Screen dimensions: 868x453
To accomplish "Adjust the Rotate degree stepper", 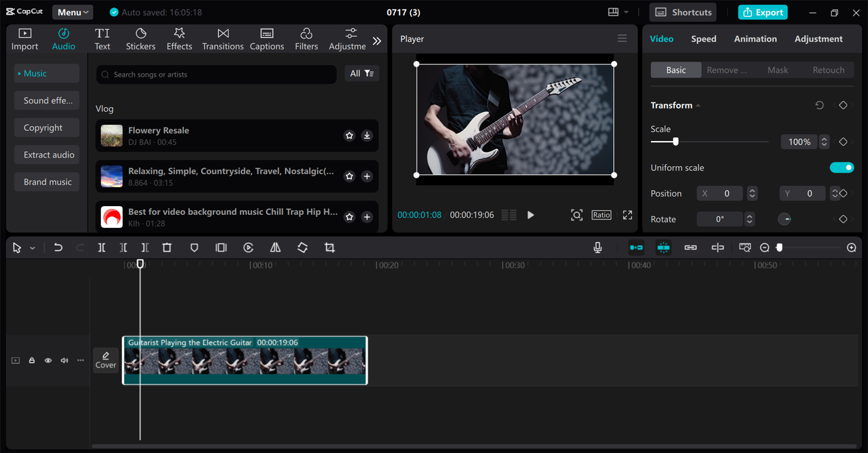I will click(749, 219).
